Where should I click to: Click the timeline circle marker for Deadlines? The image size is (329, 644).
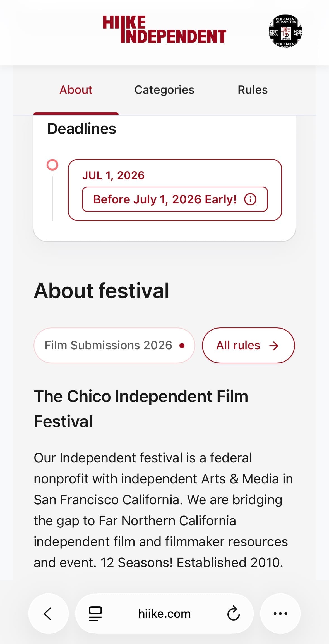tap(52, 165)
